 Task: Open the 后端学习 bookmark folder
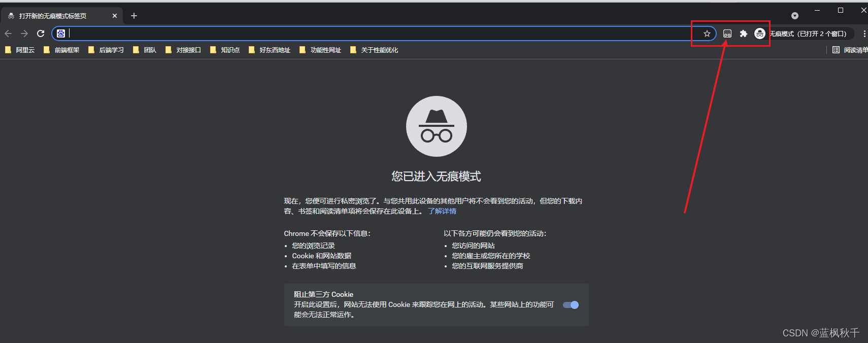point(106,50)
